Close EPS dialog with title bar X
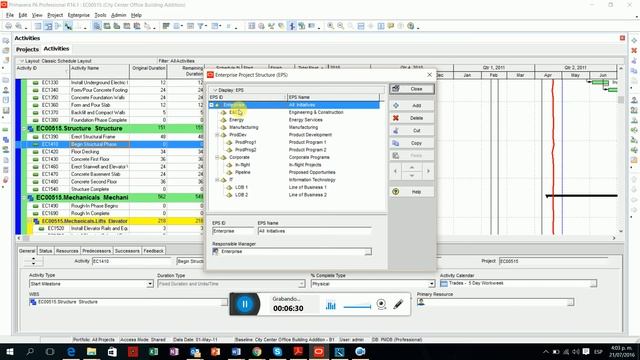 point(429,75)
